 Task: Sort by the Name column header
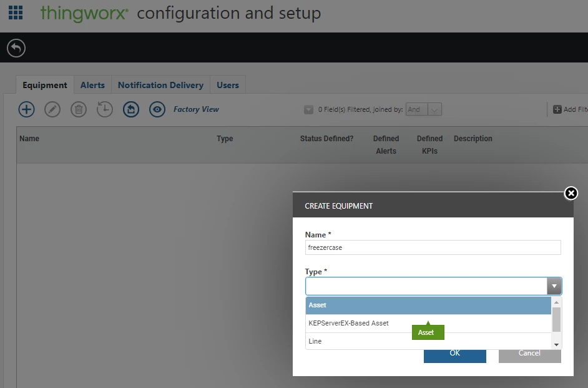coord(29,139)
